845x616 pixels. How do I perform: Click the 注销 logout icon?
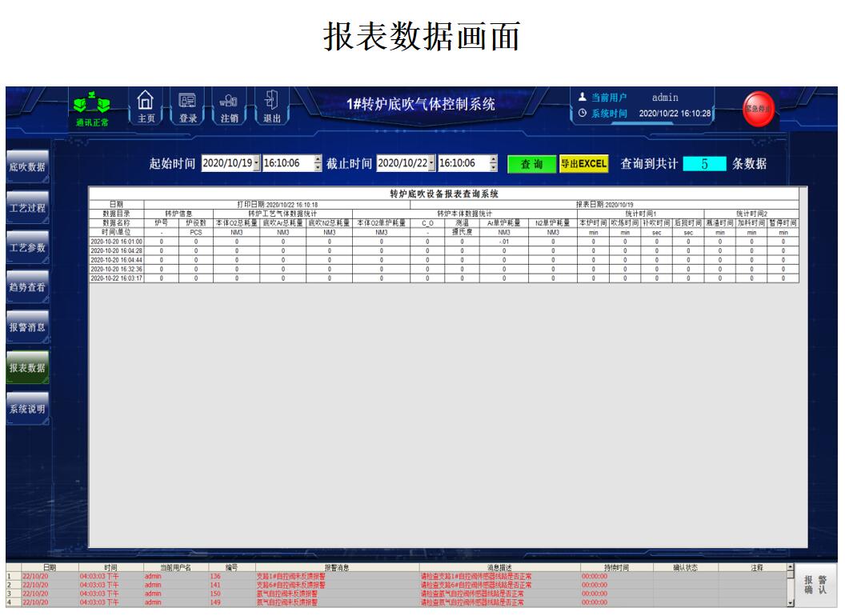(229, 101)
